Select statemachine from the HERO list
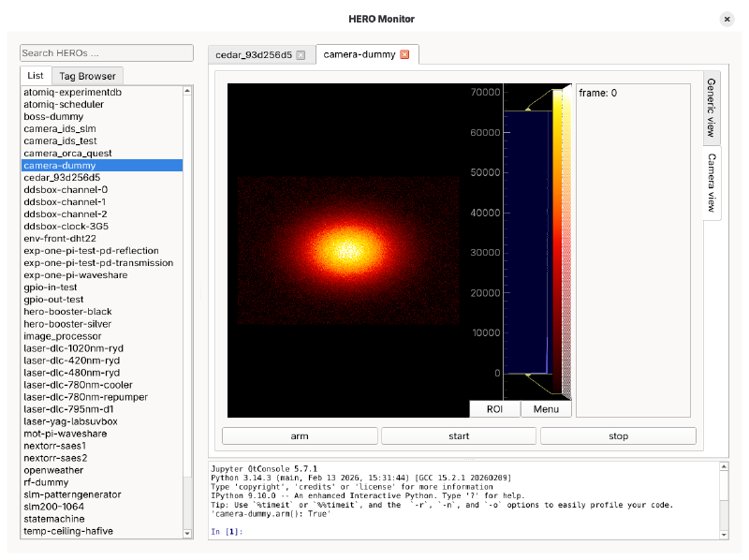This screenshot has height=560, width=749. pos(57,519)
